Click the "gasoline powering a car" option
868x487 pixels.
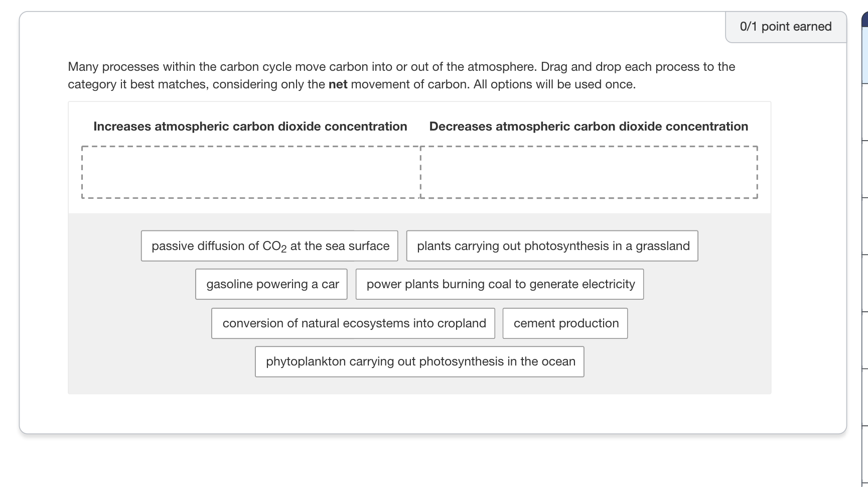pos(271,284)
